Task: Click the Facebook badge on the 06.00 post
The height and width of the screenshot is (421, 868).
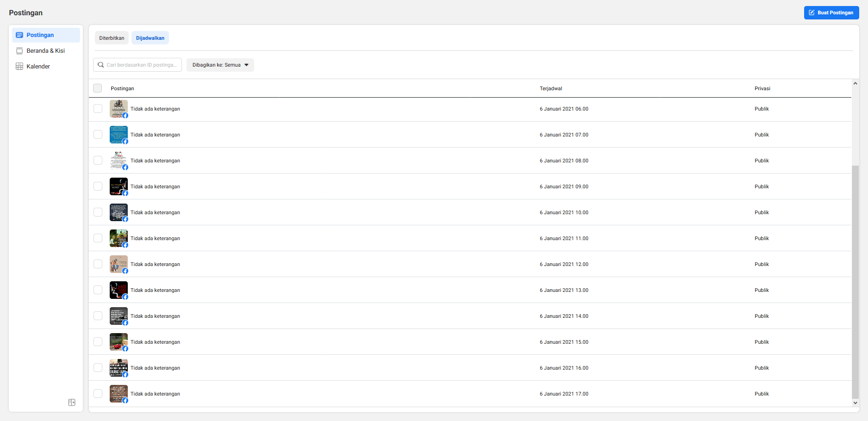Action: 125,116
